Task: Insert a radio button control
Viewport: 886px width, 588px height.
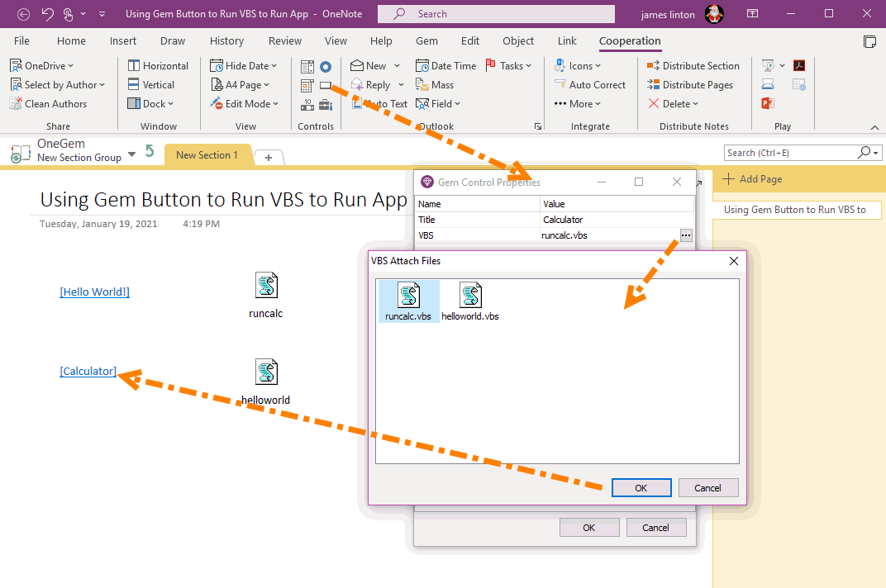Action: [326, 67]
